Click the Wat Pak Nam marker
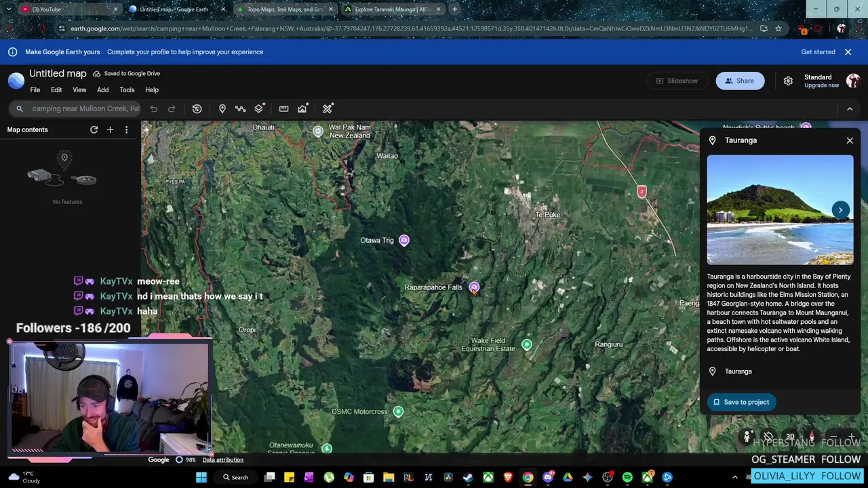868x488 pixels. [318, 131]
